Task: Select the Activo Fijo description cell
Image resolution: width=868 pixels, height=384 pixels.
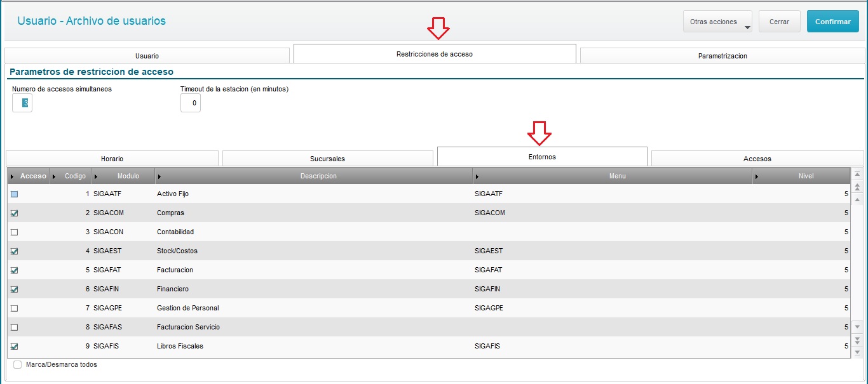Action: pos(314,194)
